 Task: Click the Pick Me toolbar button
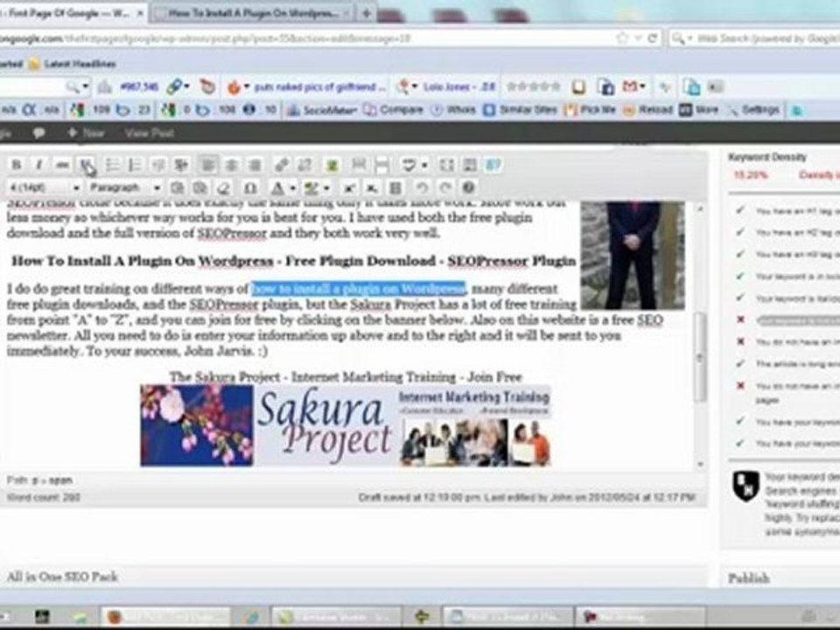point(591,110)
